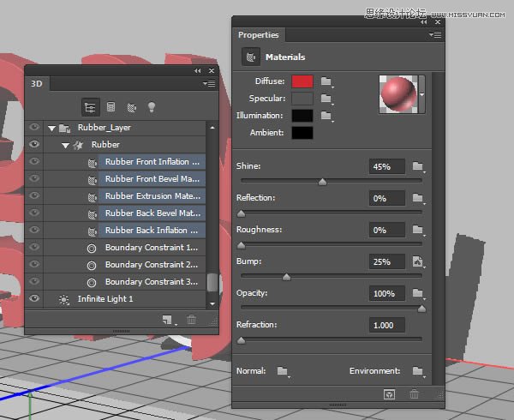Collapse Properties panel with double arrows

click(424, 22)
